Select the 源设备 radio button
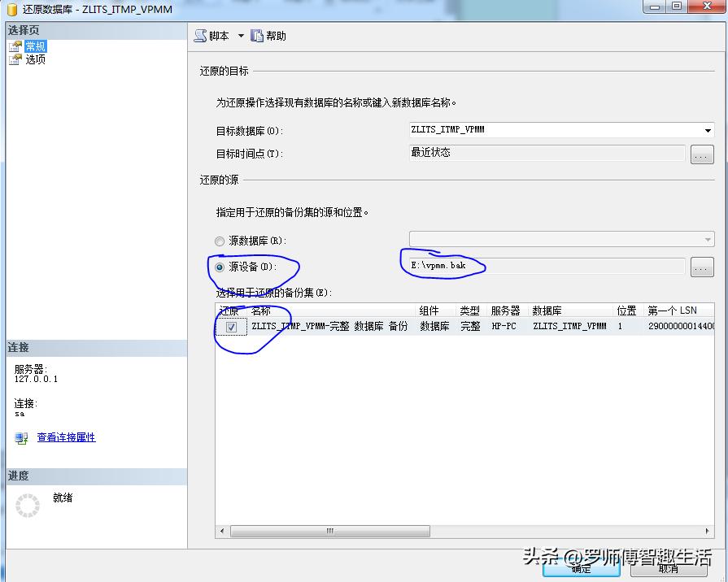The image size is (728, 582). coord(218,266)
